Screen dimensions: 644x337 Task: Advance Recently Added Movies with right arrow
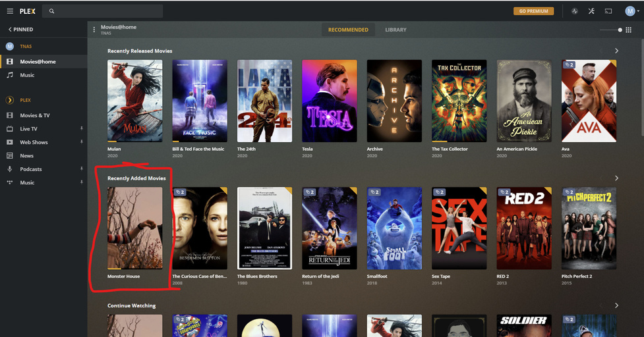tap(616, 178)
